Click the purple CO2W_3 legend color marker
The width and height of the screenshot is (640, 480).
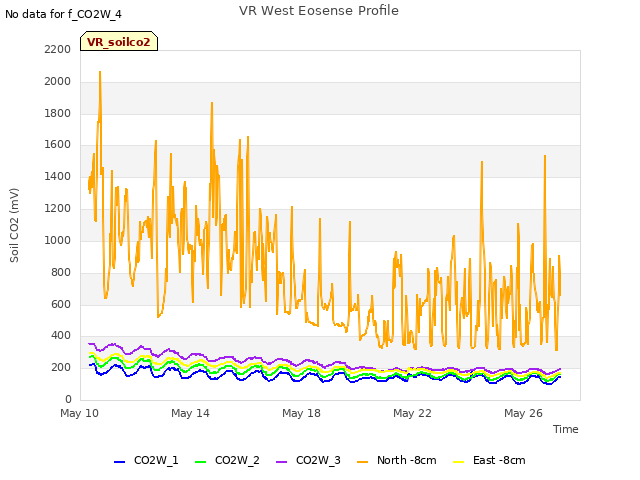click(x=282, y=462)
